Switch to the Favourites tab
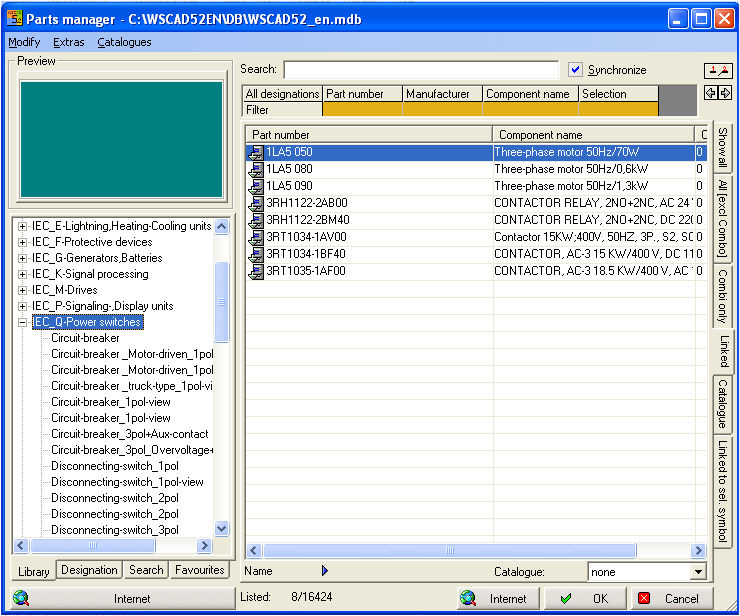The height and width of the screenshot is (616, 740). tap(200, 570)
